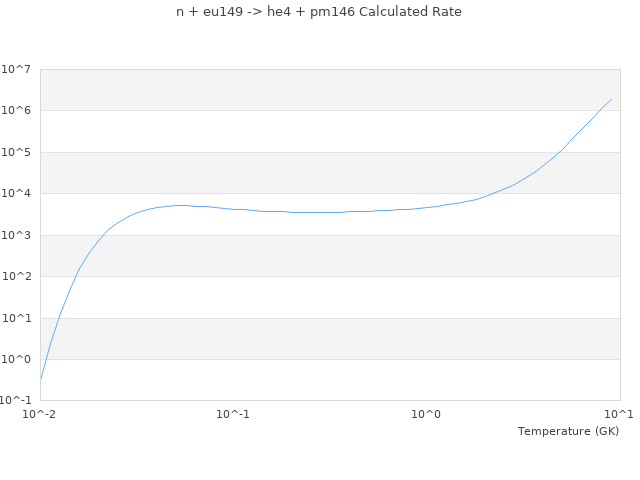This screenshot has height=480, width=640.
Task: Click the 10^0 label on the y-axis
Action: click(16, 360)
